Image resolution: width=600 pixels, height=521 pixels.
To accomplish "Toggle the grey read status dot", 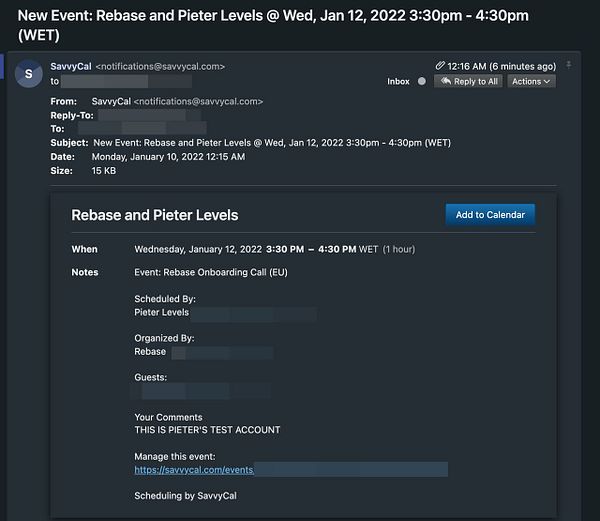I will tap(422, 81).
